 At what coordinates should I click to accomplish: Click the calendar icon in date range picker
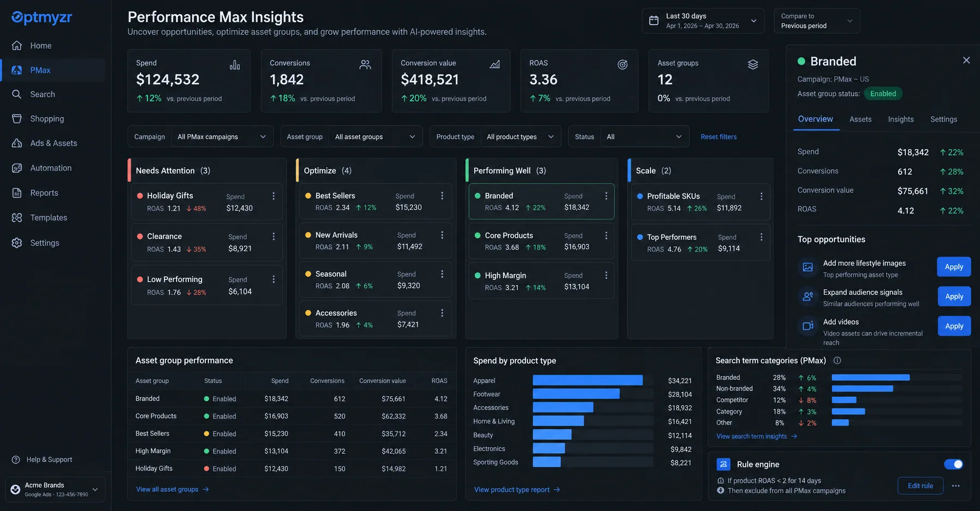pos(654,21)
